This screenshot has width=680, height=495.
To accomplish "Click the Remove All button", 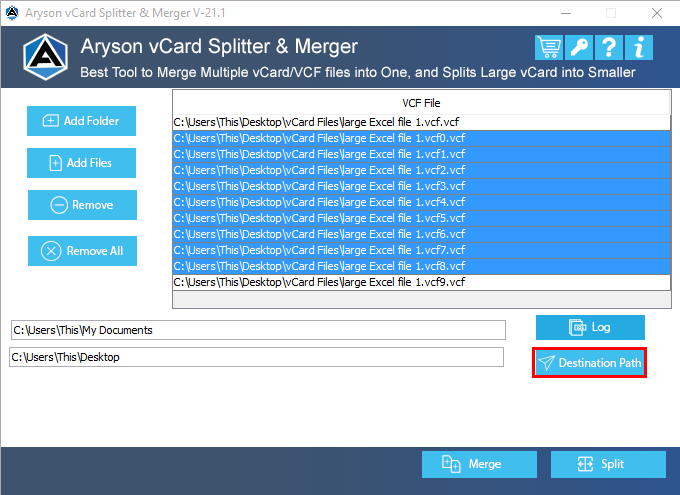I will pyautogui.click(x=82, y=251).
